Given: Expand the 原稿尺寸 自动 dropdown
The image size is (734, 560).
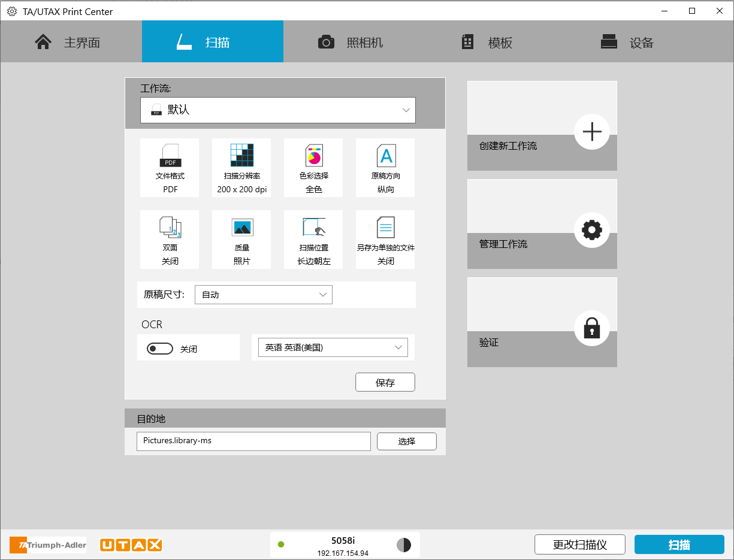Looking at the screenshot, I should (x=264, y=294).
